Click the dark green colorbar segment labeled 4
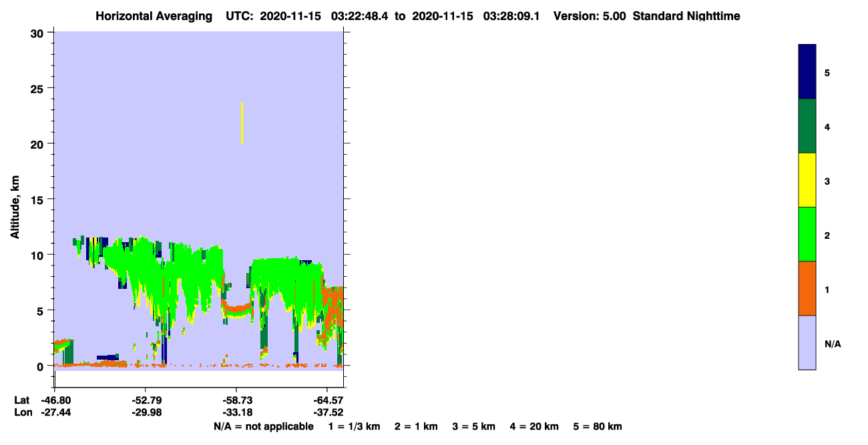 tap(807, 126)
